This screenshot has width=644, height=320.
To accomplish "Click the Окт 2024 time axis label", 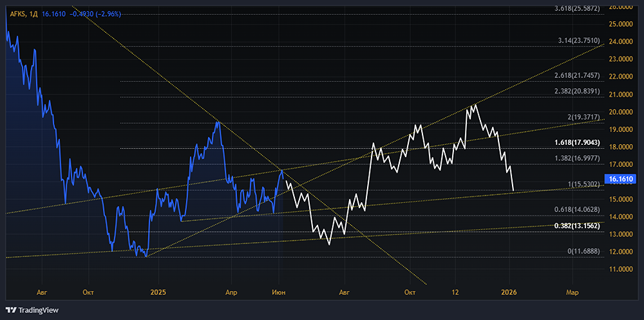I will 88,292.
